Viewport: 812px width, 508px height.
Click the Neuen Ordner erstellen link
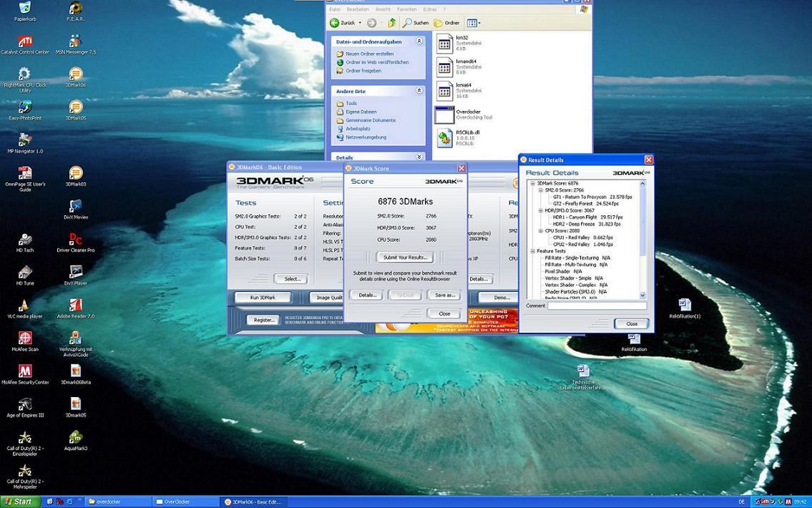369,54
